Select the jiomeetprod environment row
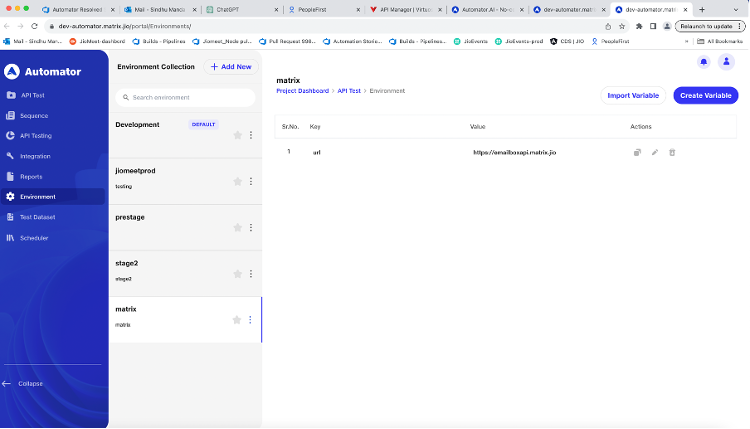 pyautogui.click(x=186, y=181)
